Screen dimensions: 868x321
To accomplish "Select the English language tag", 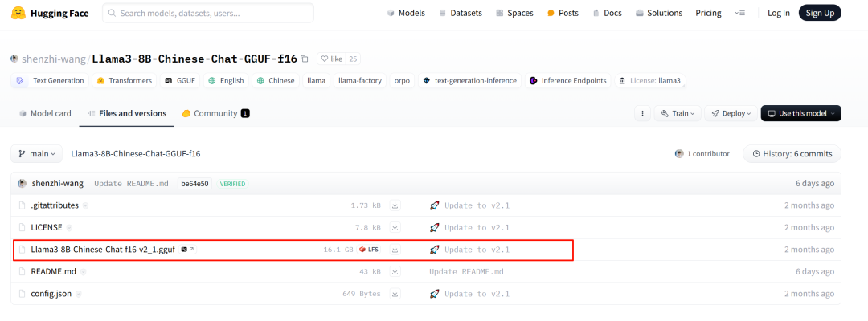I will pos(226,81).
